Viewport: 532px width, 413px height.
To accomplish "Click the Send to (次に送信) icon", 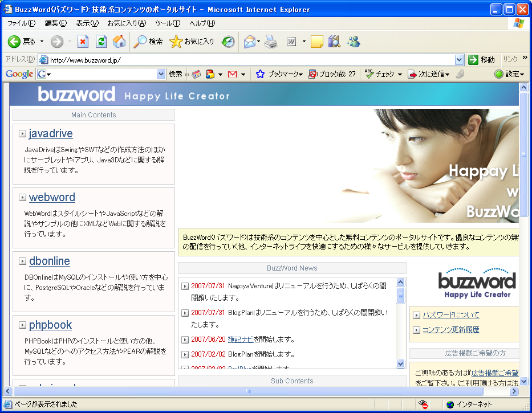I will [412, 74].
